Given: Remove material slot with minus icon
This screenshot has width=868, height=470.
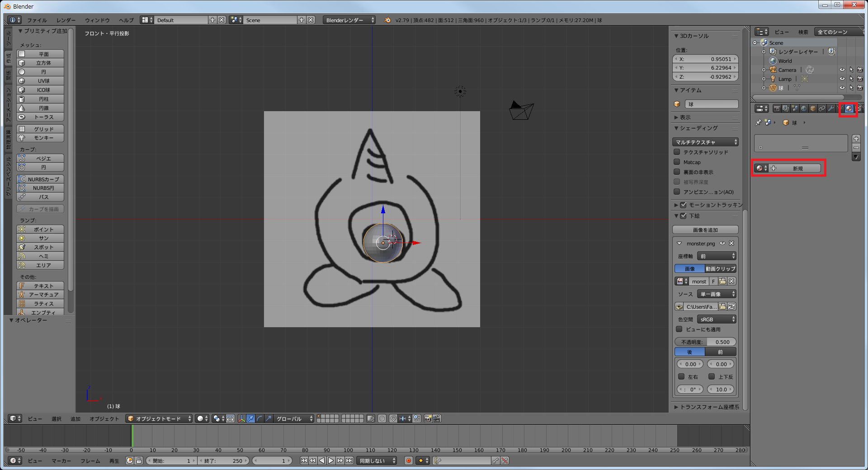Looking at the screenshot, I should pos(856,148).
